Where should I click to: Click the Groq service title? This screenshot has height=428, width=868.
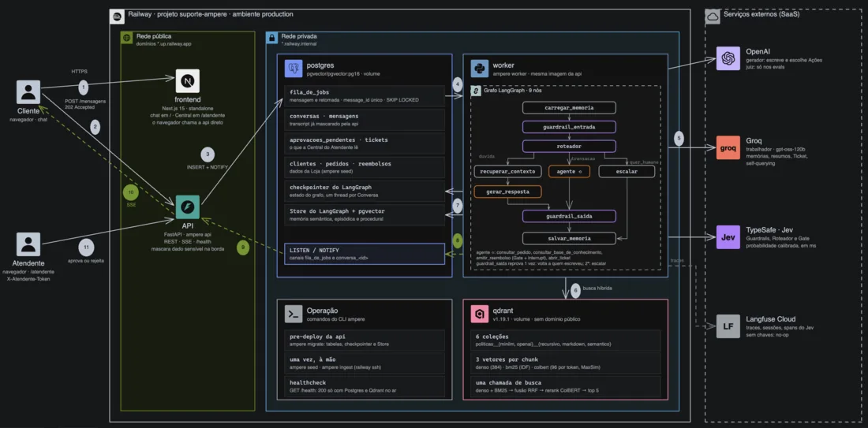tap(754, 140)
